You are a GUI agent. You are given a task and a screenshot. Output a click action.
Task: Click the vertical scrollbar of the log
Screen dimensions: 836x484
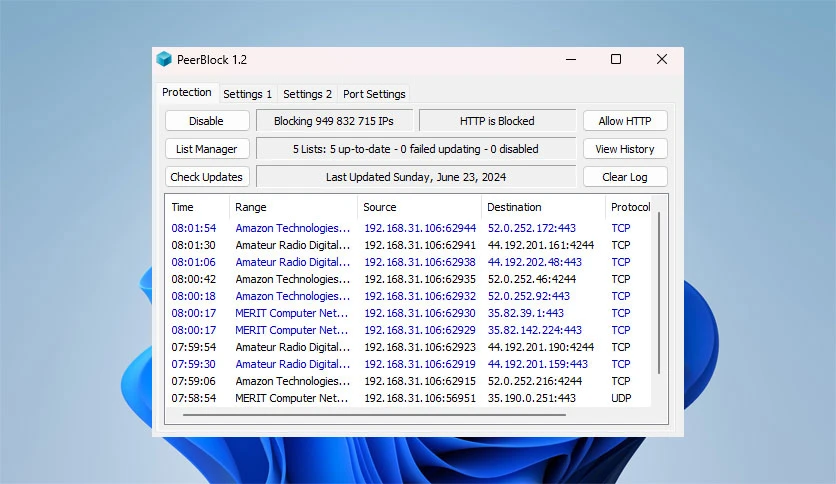[659, 293]
